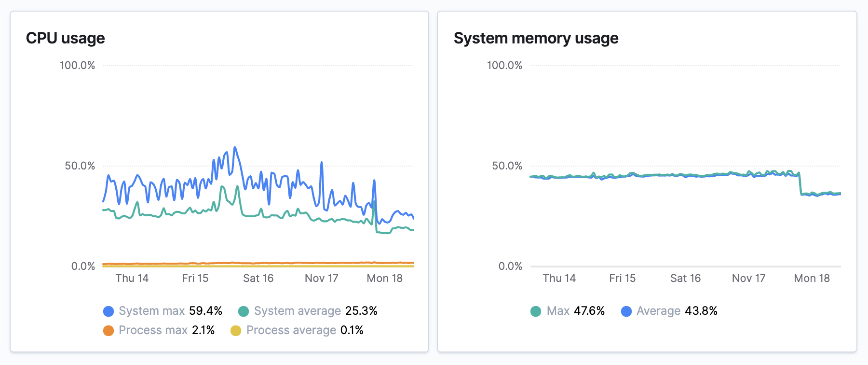This screenshot has height=365, width=868.
Task: Click the orange Process max legend dot
Action: [108, 331]
